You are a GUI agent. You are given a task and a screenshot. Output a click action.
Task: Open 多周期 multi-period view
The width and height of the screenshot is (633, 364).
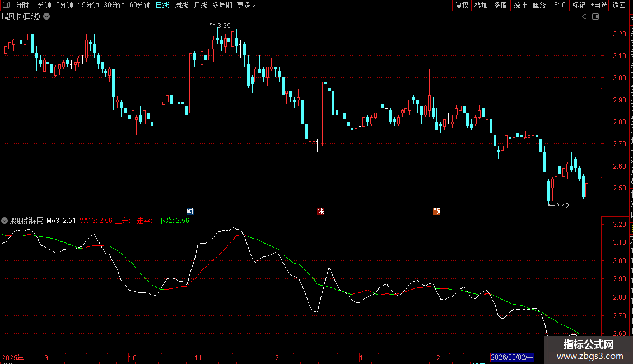[x=222, y=5]
